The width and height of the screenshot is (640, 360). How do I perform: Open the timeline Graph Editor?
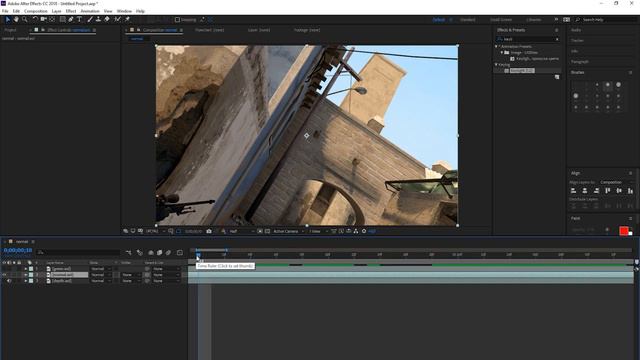180,253
